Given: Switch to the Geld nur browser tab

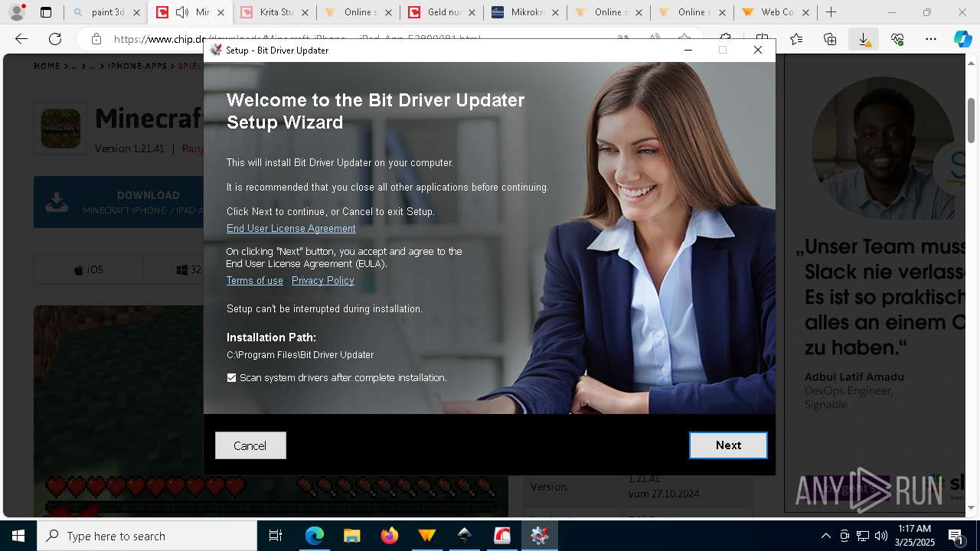Looking at the screenshot, I should (x=443, y=12).
